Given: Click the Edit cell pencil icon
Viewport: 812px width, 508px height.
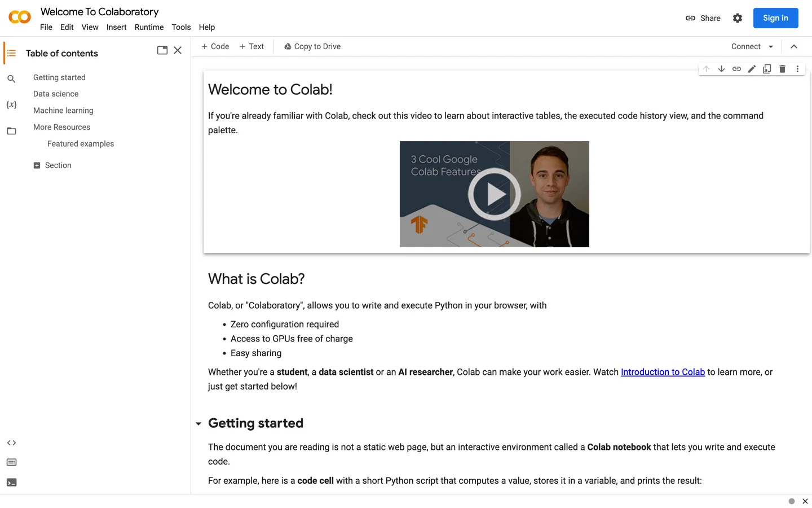Looking at the screenshot, I should pyautogui.click(x=752, y=69).
